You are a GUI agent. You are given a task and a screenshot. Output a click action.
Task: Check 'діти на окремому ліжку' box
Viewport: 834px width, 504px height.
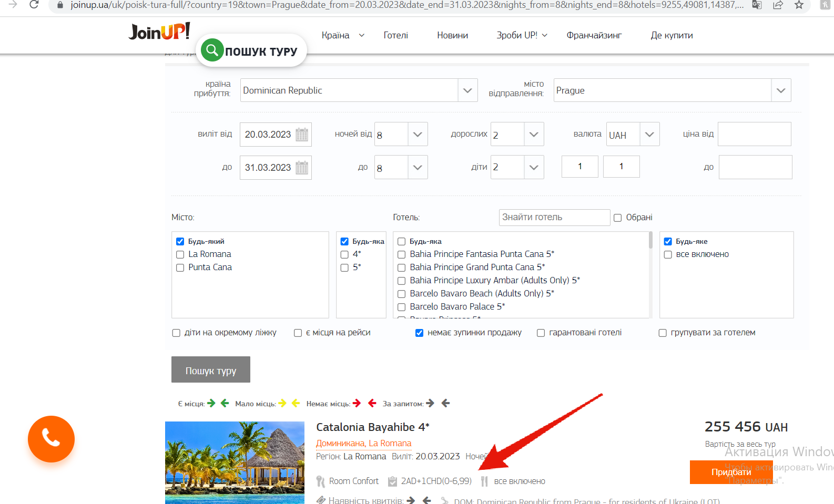(176, 333)
